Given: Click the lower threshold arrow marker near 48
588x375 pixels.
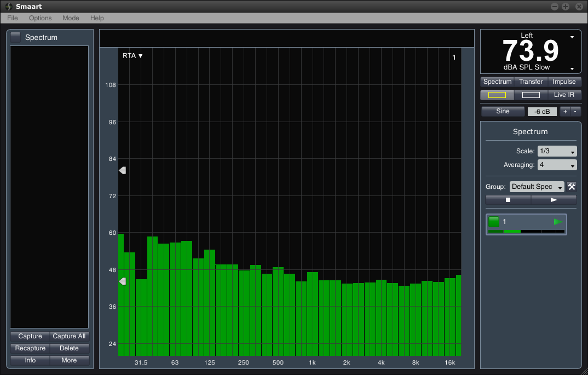Looking at the screenshot, I should 122,281.
